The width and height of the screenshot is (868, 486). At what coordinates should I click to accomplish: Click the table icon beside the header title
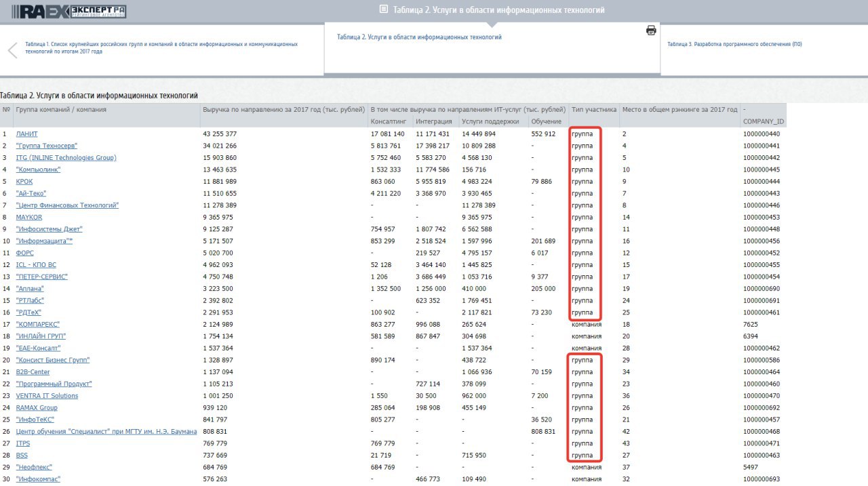[x=384, y=9]
